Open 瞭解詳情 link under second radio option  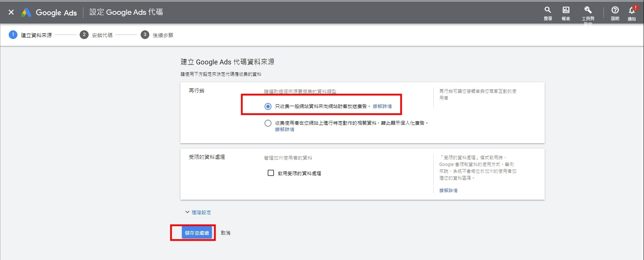(285, 130)
